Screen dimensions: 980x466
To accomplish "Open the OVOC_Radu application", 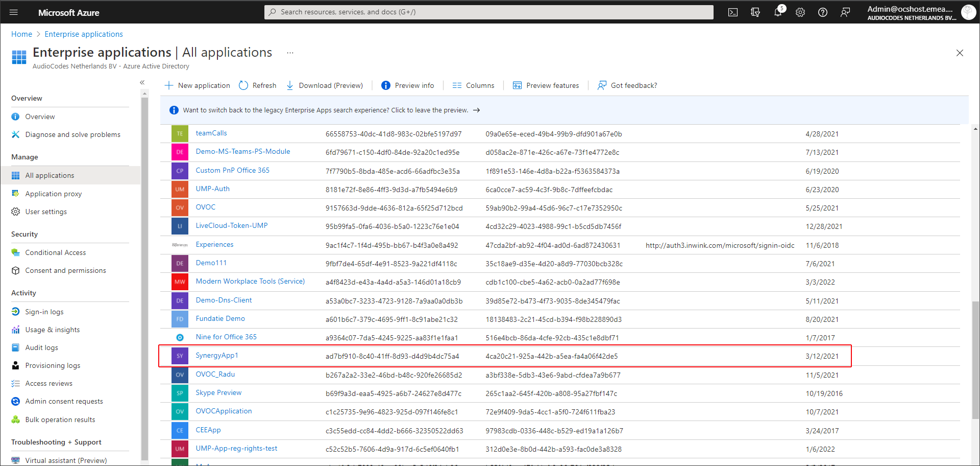I will click(215, 374).
